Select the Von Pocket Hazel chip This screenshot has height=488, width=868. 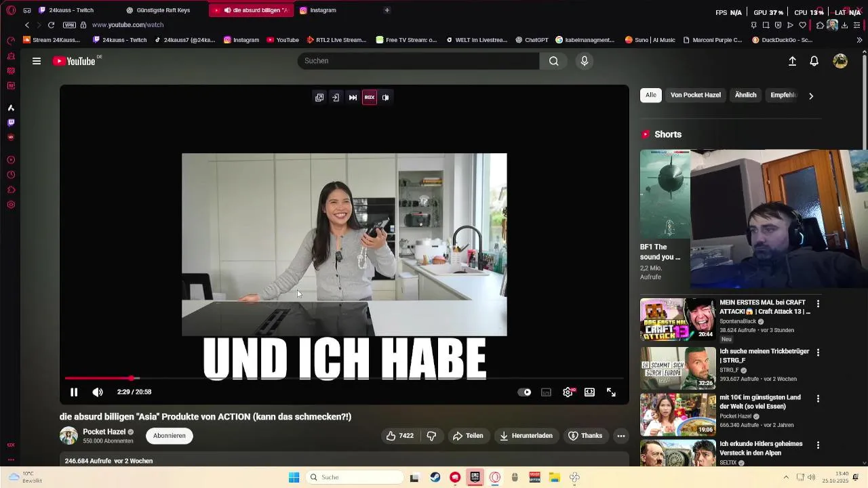pos(696,95)
